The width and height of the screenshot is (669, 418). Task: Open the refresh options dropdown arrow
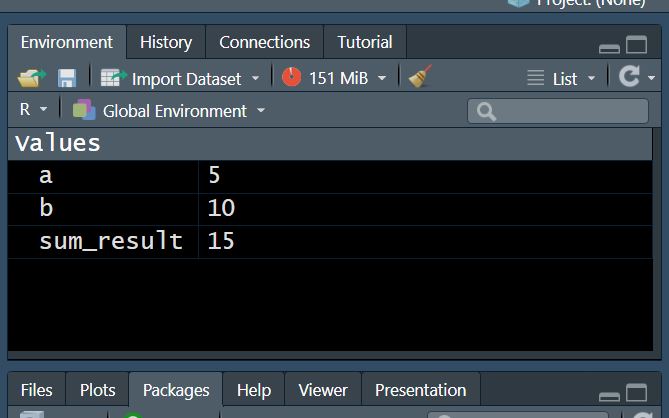point(651,78)
